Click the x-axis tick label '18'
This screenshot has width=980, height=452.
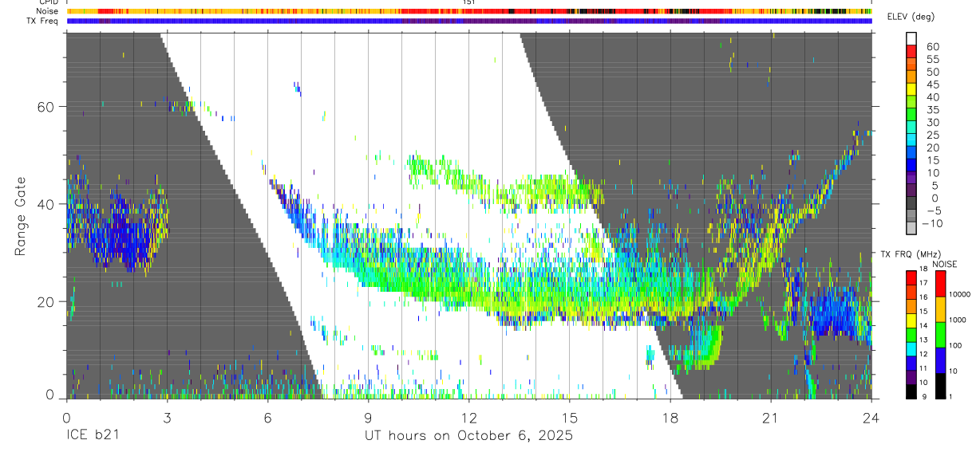tap(670, 418)
